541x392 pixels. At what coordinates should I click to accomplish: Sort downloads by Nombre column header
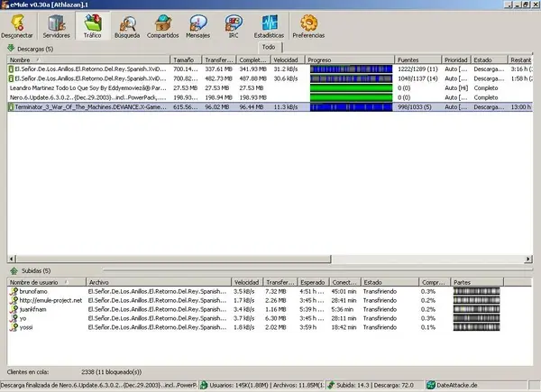[x=88, y=59]
